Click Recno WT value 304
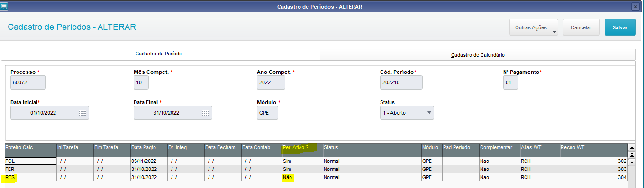 click(x=594, y=177)
